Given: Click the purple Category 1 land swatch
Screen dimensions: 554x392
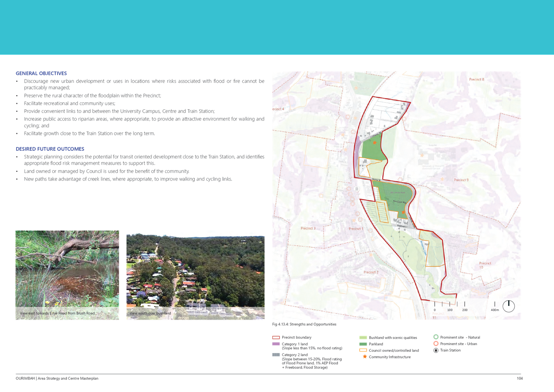Looking at the screenshot, I should click(x=276, y=344).
